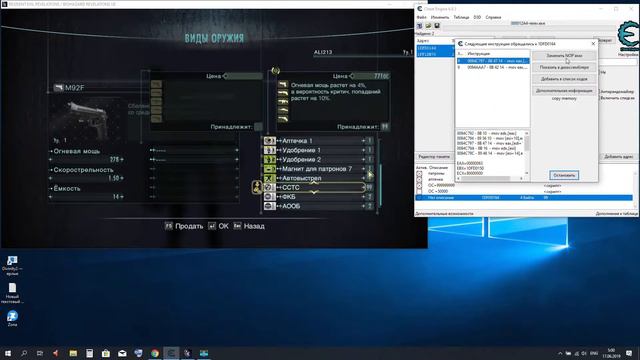The width and height of the screenshot is (640, 360).
Task: Open the taskbar search magnifier
Action: 24,353
